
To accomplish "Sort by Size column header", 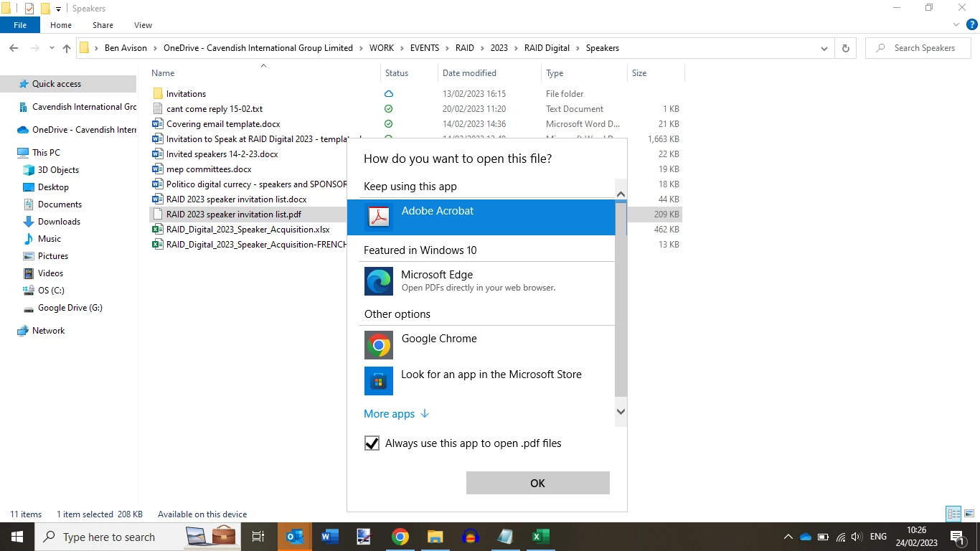I will (x=656, y=72).
